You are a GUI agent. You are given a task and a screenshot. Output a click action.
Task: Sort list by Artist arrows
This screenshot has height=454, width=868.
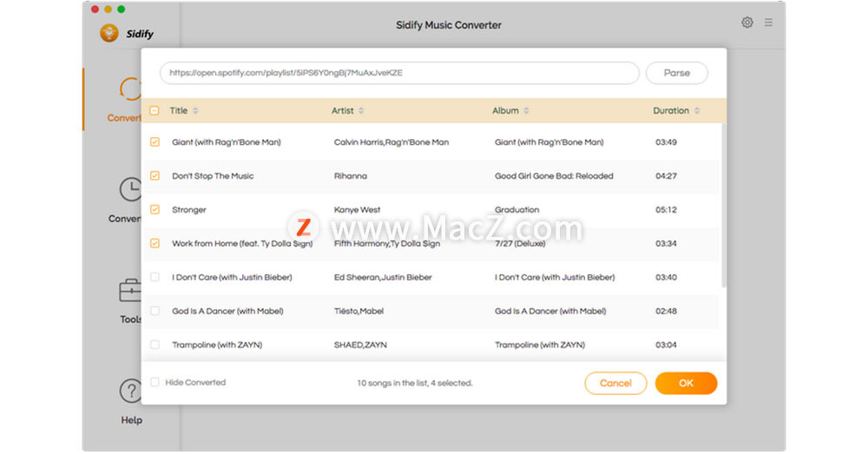click(x=361, y=111)
